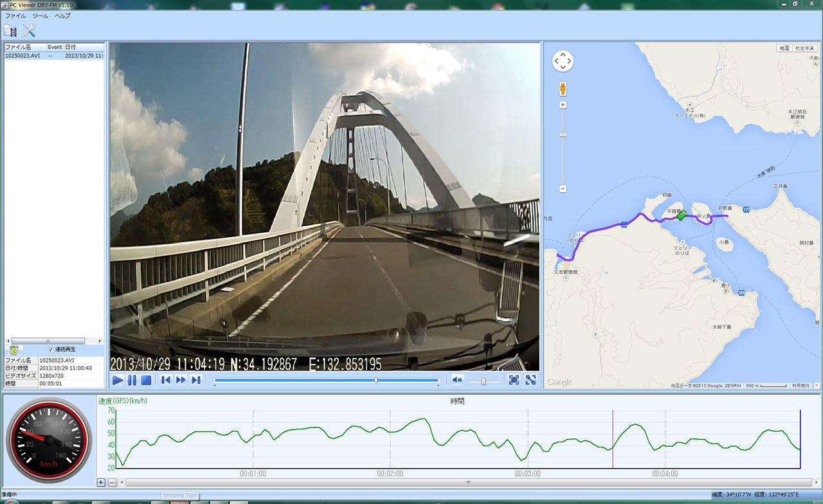
Task: Click the recycle bin delete icon
Action: point(13,350)
